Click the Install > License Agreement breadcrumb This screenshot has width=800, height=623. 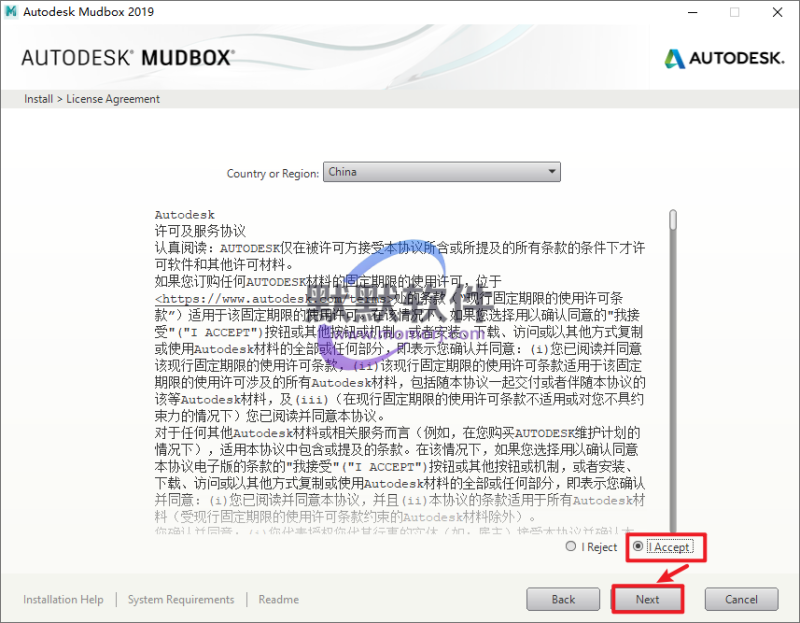click(x=92, y=99)
